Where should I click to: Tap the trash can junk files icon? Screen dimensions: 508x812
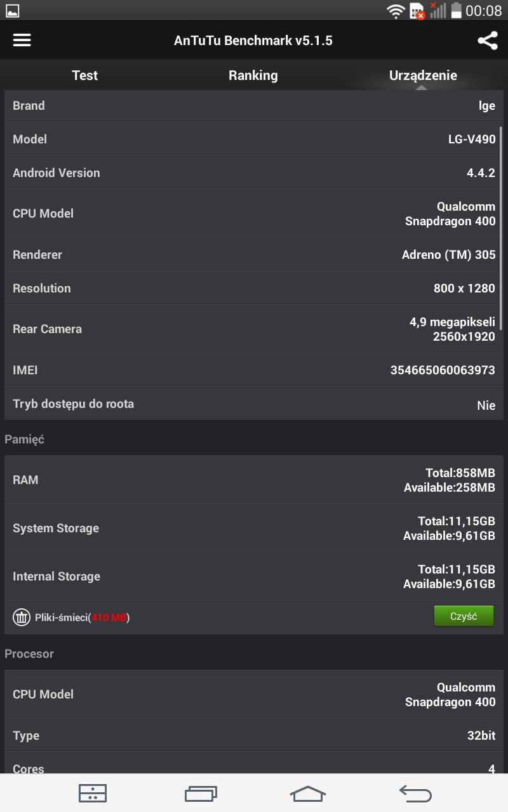22,617
